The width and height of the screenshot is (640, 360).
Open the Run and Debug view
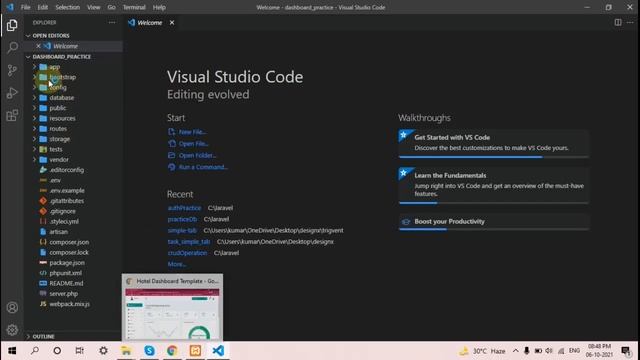point(12,93)
